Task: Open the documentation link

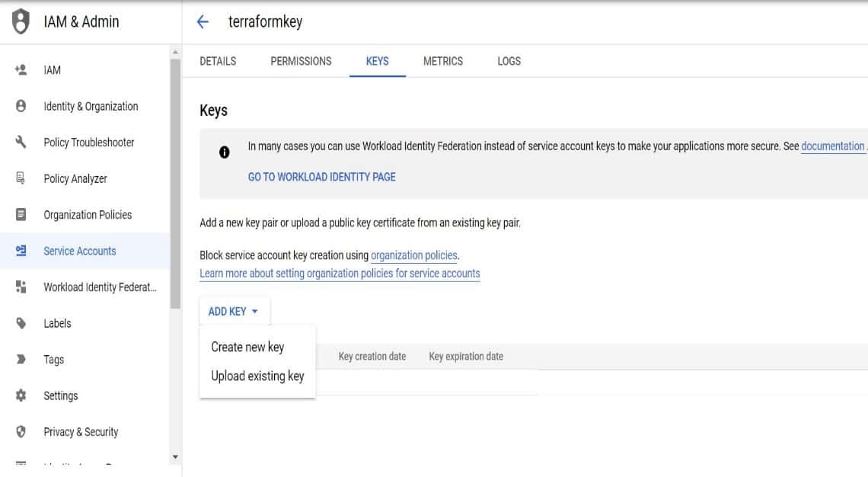Action: click(832, 146)
